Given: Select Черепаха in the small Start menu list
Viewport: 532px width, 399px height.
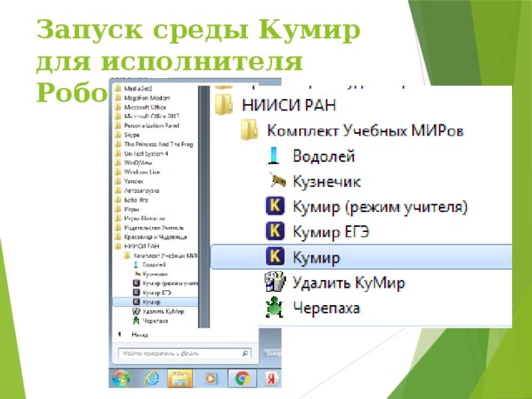Looking at the screenshot, I should coord(155,321).
